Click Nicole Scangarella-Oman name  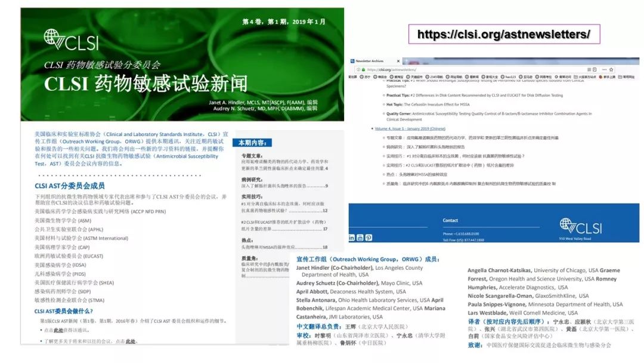(x=500, y=296)
